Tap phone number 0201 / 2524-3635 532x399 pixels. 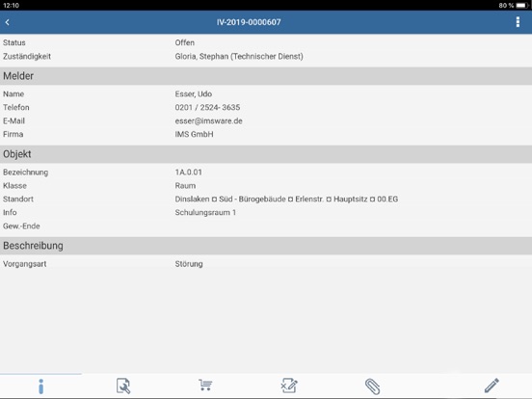pyautogui.click(x=207, y=108)
